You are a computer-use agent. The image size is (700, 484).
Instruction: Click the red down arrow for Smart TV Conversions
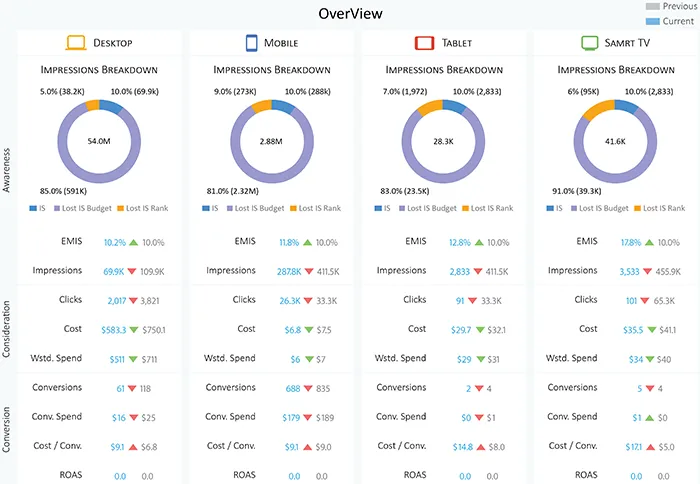tap(650, 388)
